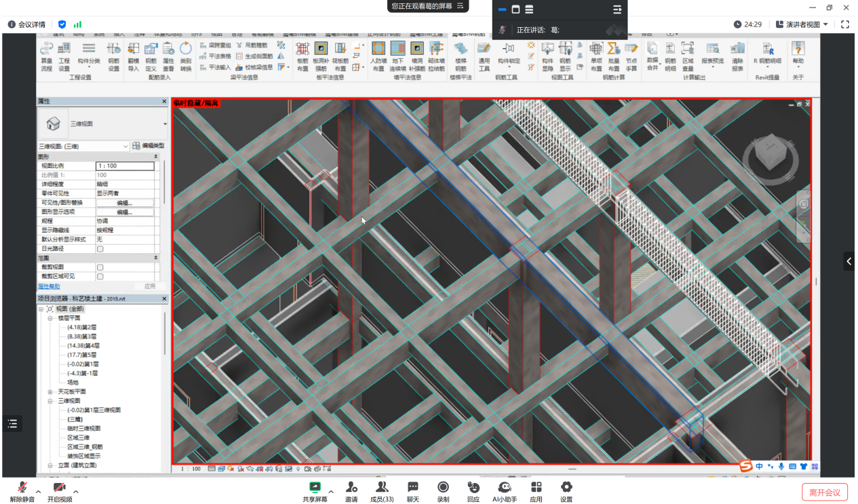Open the 演讲者视图 layout dropdown

[802, 24]
